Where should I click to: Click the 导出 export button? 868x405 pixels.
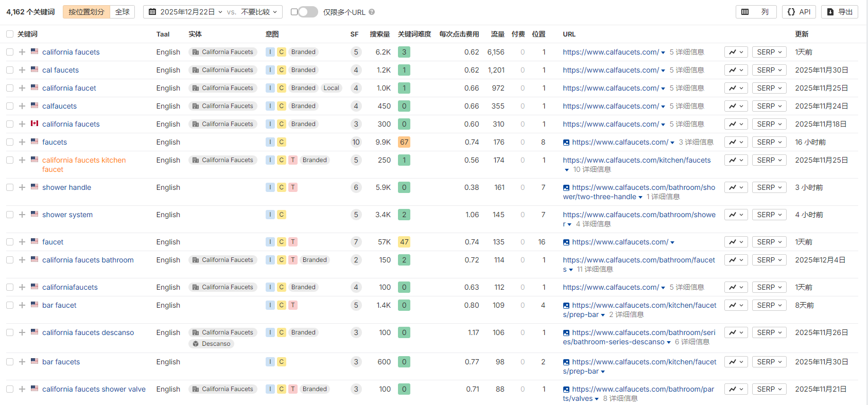pyautogui.click(x=840, y=12)
